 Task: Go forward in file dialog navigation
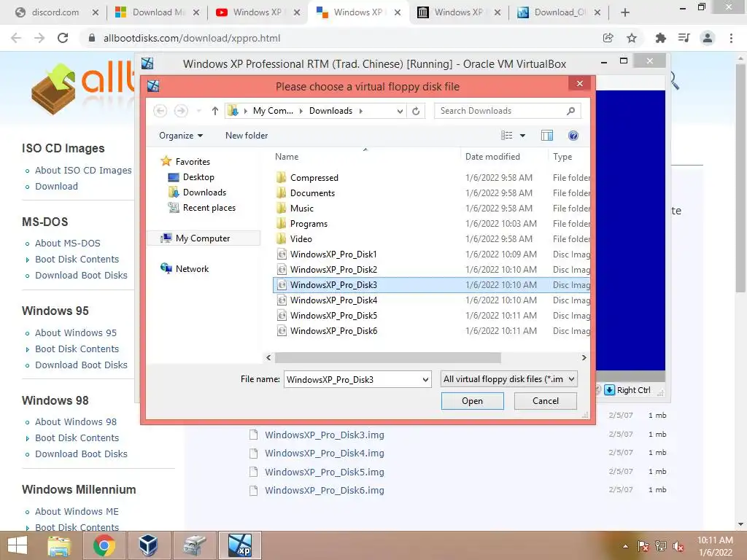pos(181,111)
